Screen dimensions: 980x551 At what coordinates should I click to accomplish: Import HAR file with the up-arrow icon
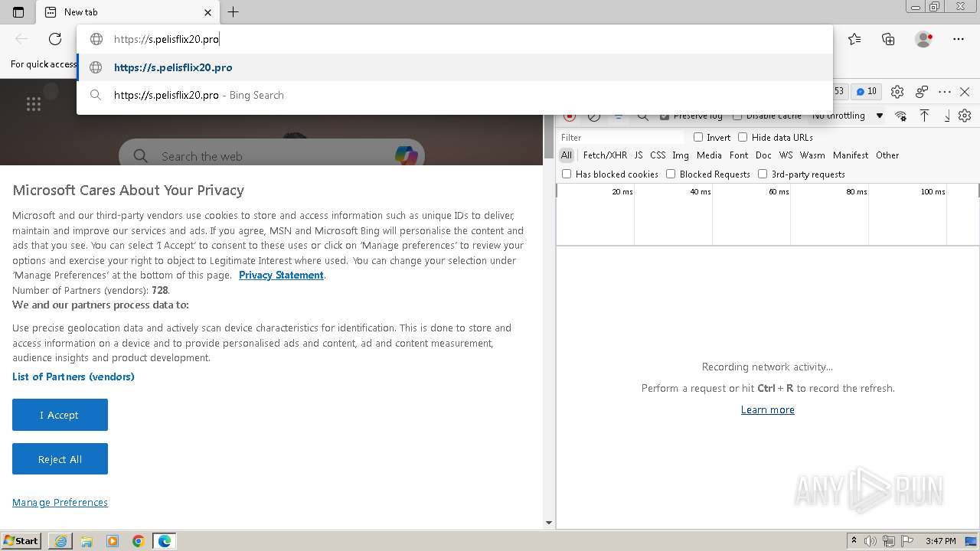point(924,116)
